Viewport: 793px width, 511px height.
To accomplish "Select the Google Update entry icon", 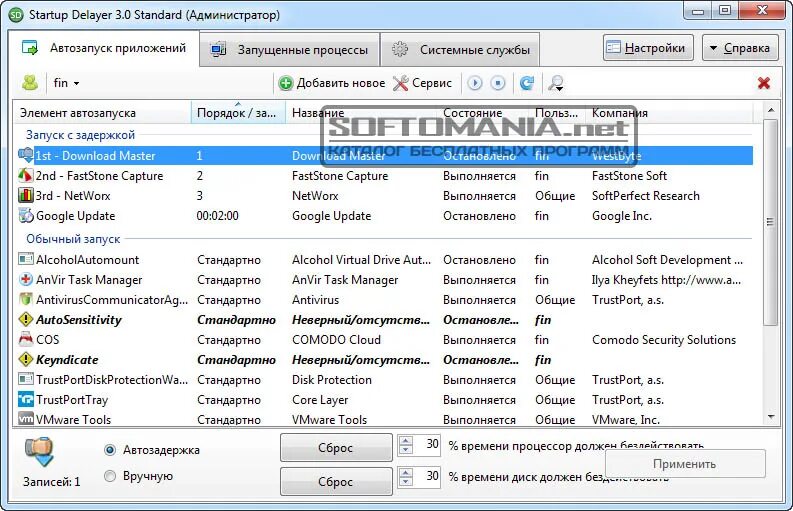I will (26, 216).
